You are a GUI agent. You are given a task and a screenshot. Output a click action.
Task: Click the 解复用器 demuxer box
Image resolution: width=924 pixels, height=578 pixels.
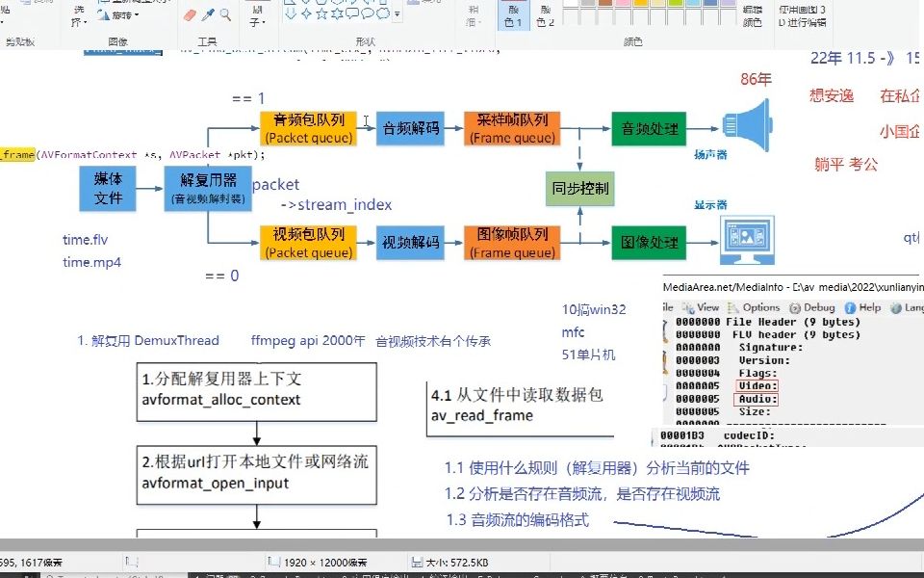tap(208, 189)
